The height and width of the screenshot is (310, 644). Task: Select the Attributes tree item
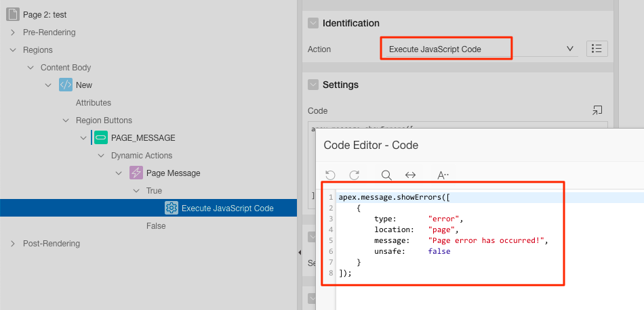pos(94,102)
